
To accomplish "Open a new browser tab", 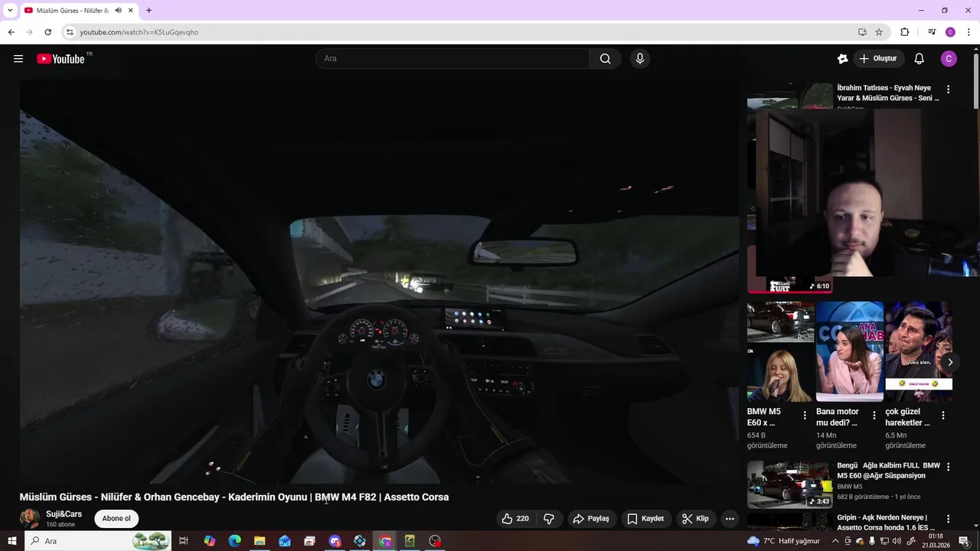I will pyautogui.click(x=149, y=11).
